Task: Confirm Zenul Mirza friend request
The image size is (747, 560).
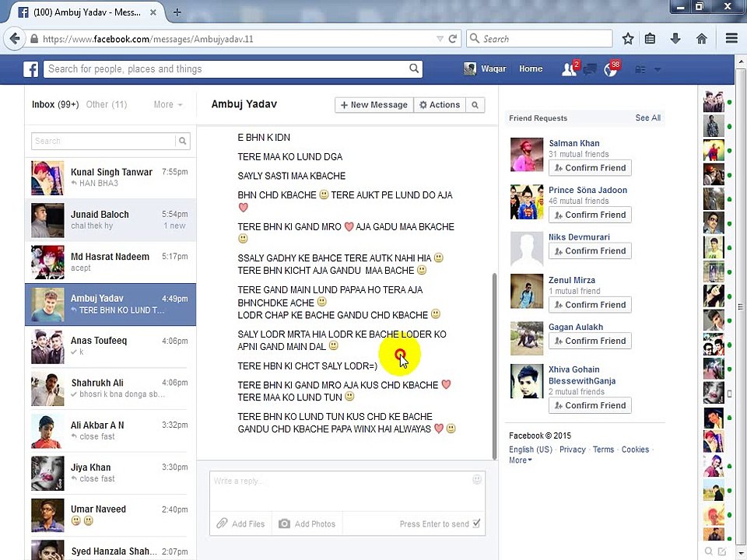Action: 590,305
